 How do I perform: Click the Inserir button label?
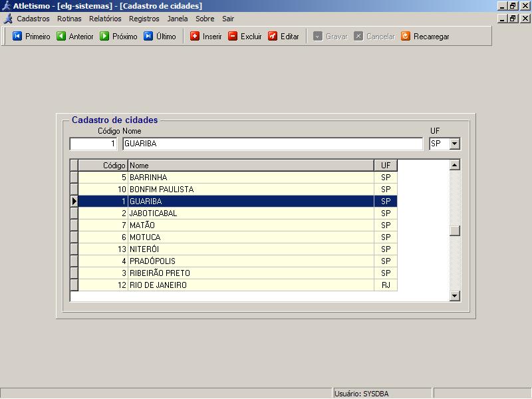point(212,37)
